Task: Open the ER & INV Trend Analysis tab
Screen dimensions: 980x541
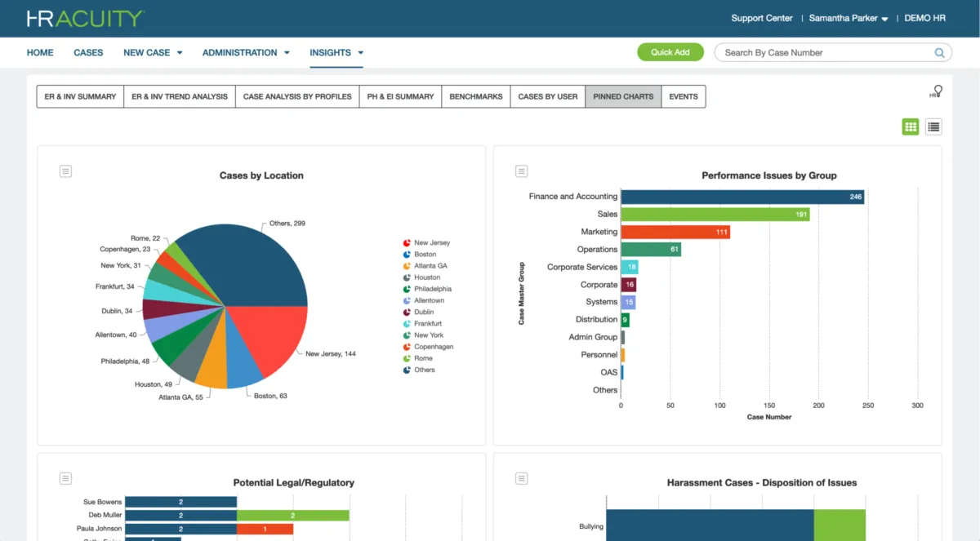Action: point(180,96)
